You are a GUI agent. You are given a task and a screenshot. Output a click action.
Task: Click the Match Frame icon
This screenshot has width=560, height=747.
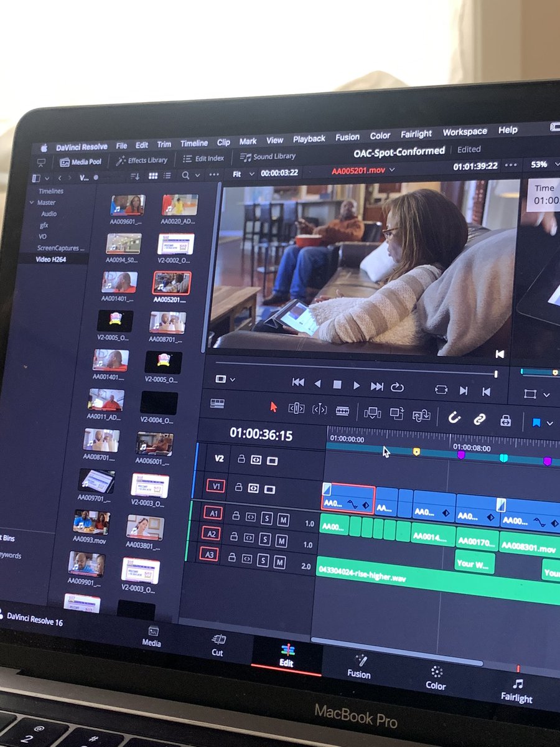point(441,389)
